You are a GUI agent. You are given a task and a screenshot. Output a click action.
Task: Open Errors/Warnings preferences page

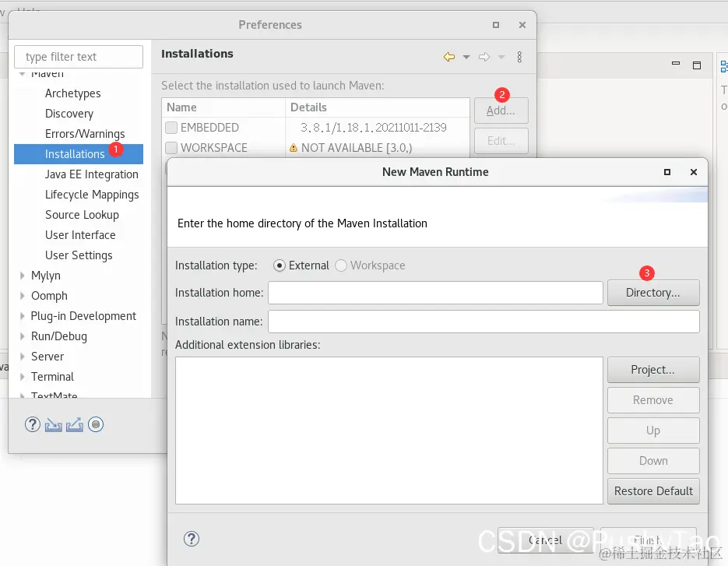pos(85,134)
